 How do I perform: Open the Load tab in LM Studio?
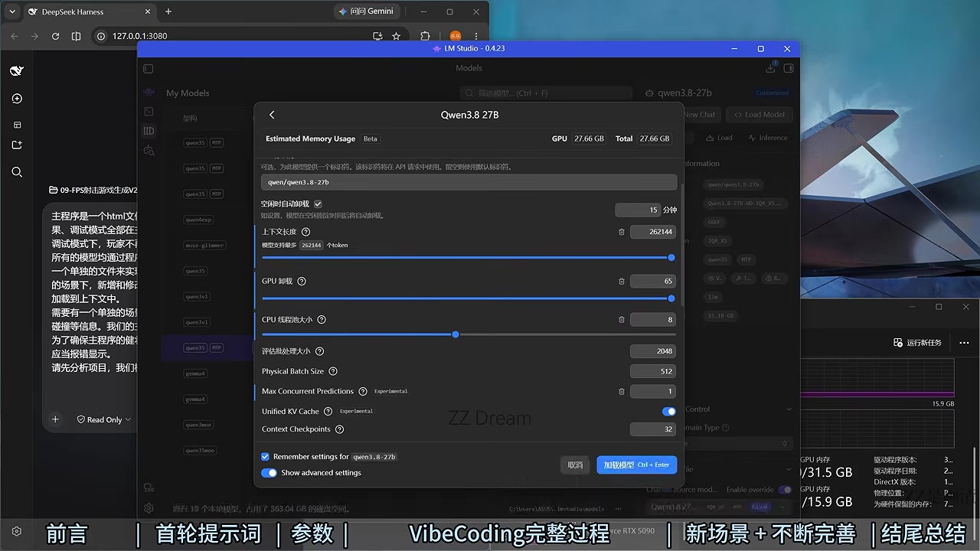(x=720, y=138)
